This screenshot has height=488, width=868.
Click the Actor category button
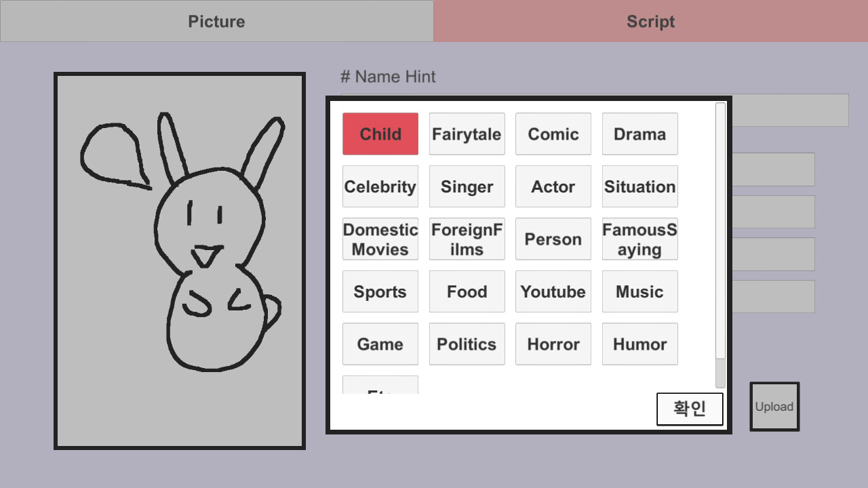click(553, 186)
